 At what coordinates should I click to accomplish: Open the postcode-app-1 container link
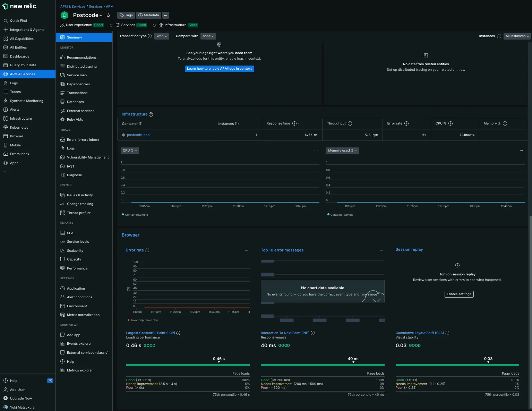(x=139, y=135)
